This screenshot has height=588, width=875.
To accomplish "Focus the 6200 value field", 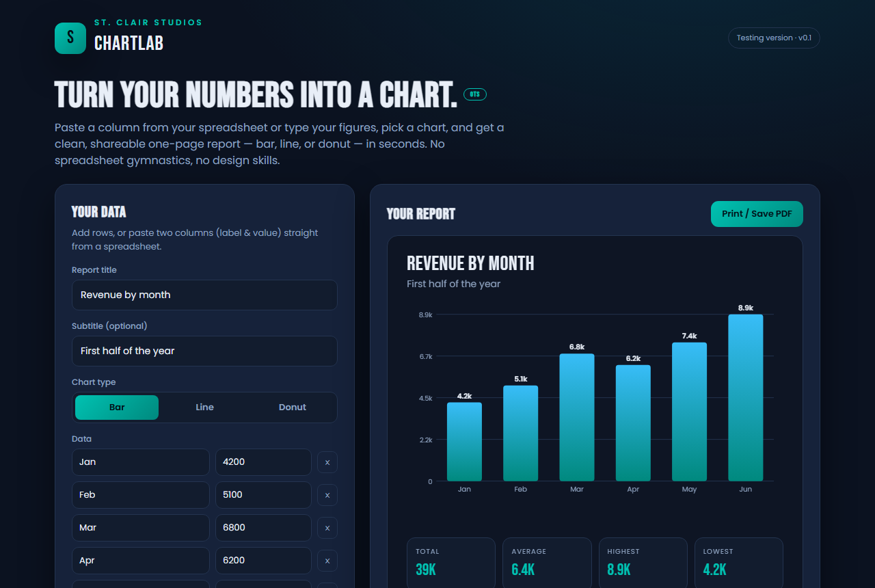I will 263,561.
